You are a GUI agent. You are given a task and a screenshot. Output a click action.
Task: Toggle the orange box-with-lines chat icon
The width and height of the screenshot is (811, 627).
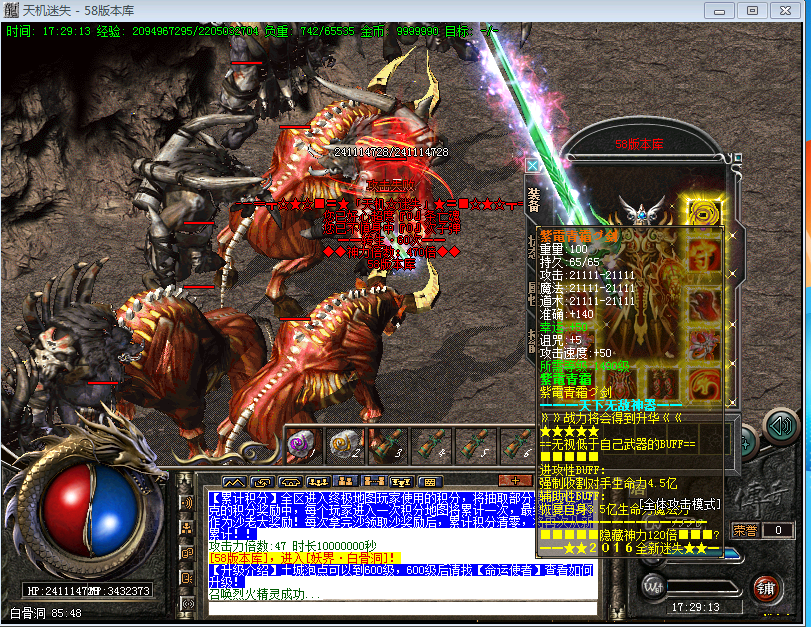pyautogui.click(x=187, y=577)
